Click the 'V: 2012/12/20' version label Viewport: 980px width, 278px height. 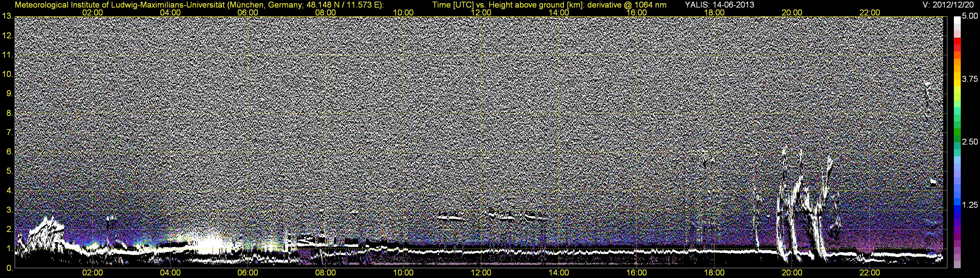coord(947,5)
